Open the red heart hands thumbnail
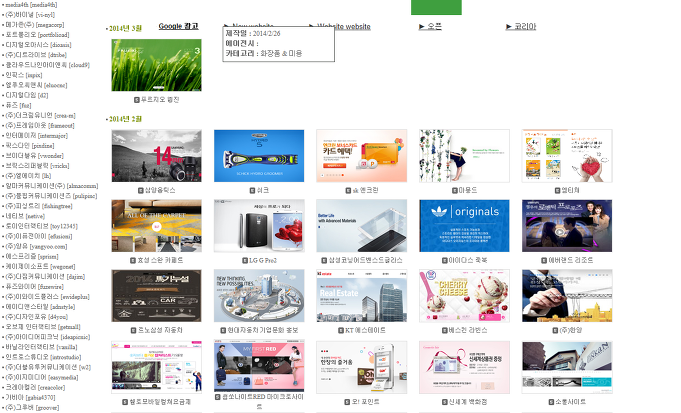The width and height of the screenshot is (681, 413). coord(567,155)
